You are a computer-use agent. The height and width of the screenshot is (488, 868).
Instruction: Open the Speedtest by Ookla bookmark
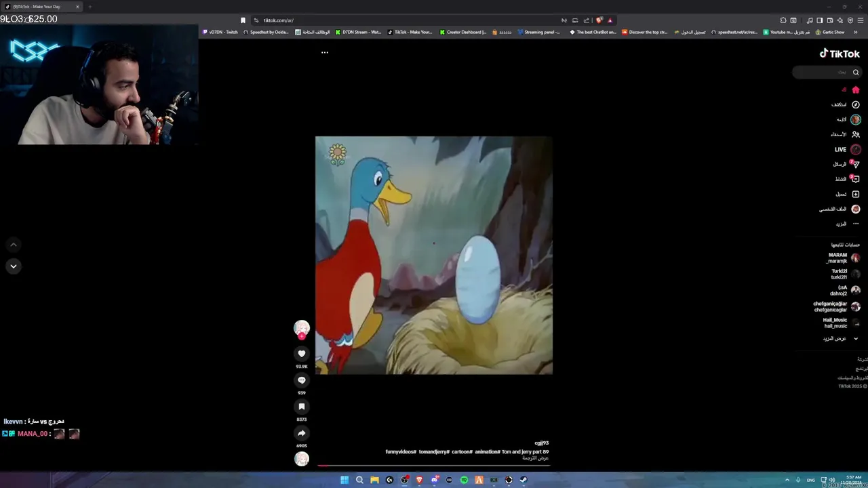[266, 32]
